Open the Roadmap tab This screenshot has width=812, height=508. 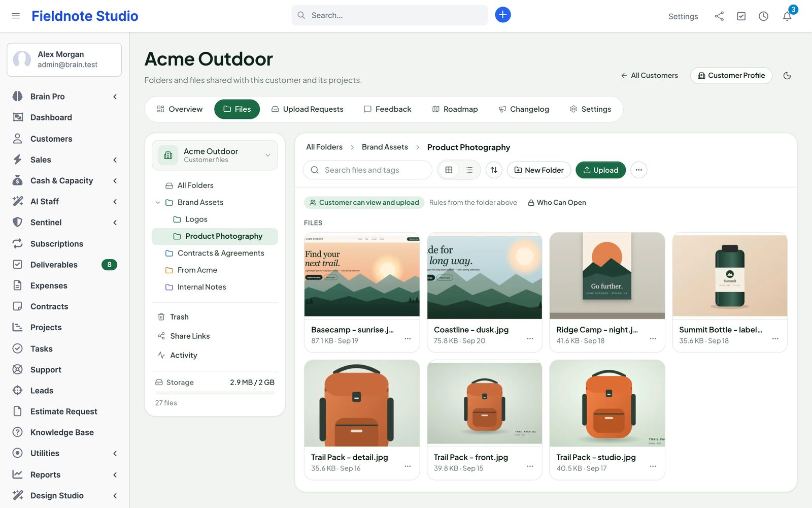point(455,109)
